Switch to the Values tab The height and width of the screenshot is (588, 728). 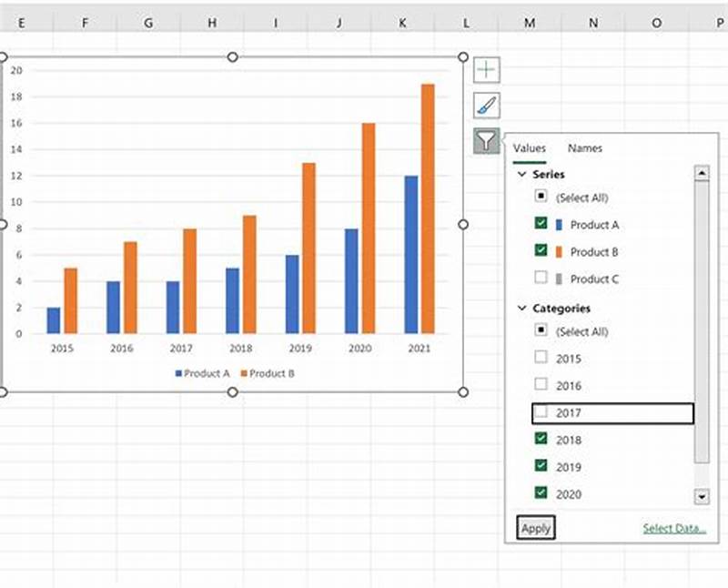pos(530,147)
